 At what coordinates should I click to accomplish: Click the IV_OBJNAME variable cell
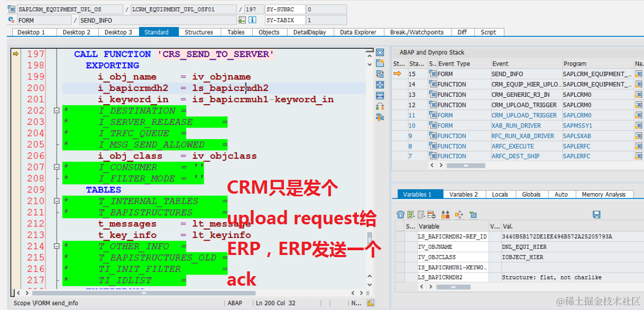(x=453, y=247)
